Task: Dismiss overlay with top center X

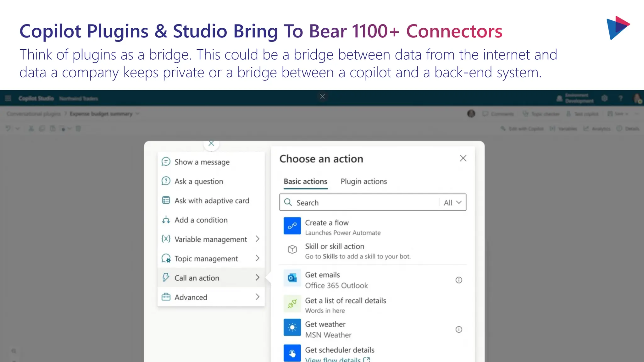Action: point(322,96)
